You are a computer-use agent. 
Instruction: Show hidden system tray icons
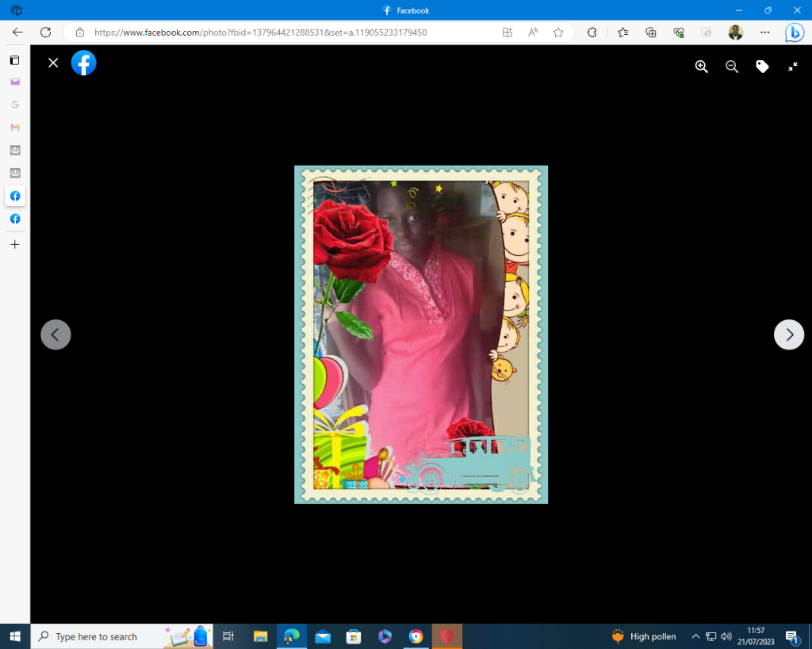(x=695, y=636)
